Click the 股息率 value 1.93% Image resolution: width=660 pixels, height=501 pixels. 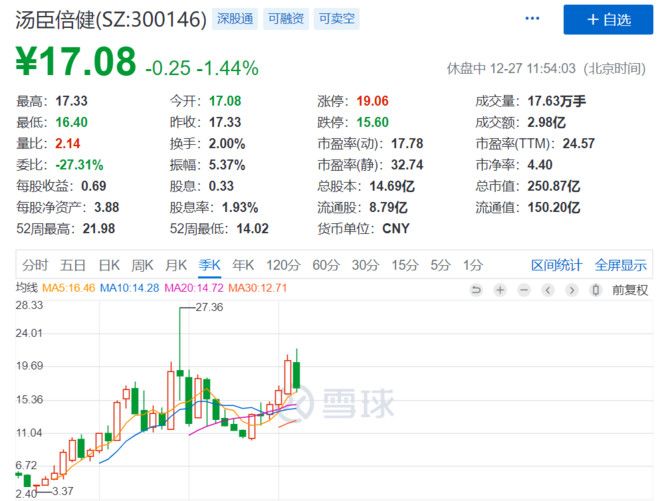point(240,208)
